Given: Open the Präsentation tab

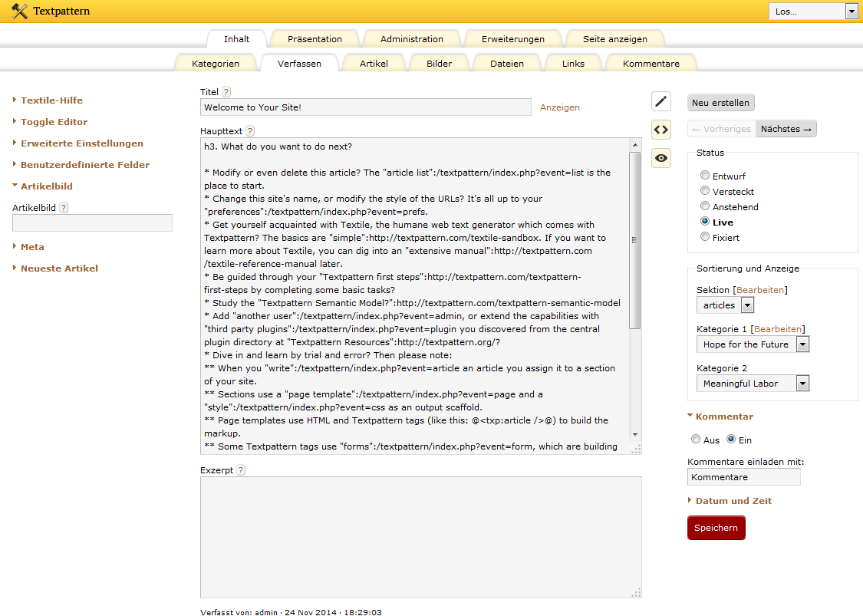Looking at the screenshot, I should (315, 39).
